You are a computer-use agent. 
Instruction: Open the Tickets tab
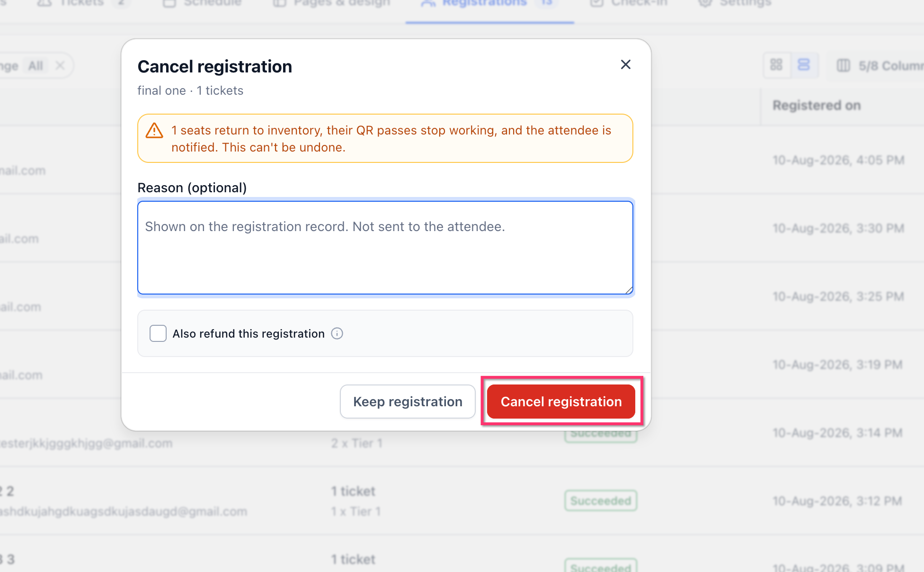[81, 4]
